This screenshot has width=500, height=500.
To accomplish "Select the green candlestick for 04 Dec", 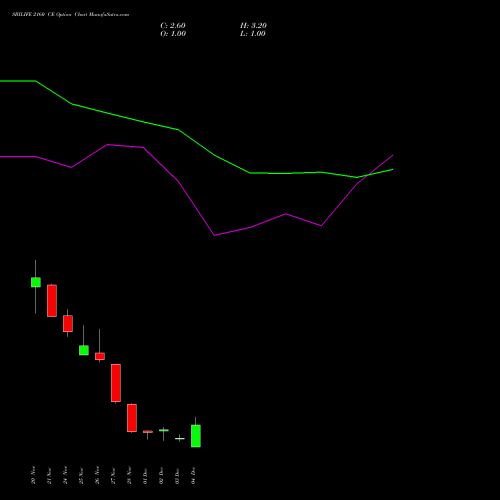I will click(196, 436).
